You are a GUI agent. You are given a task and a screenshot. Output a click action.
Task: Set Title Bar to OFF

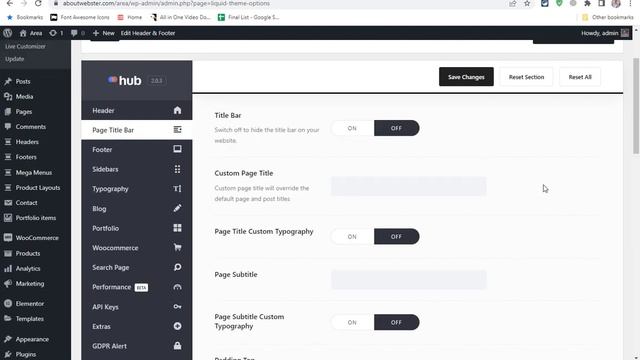(396, 128)
